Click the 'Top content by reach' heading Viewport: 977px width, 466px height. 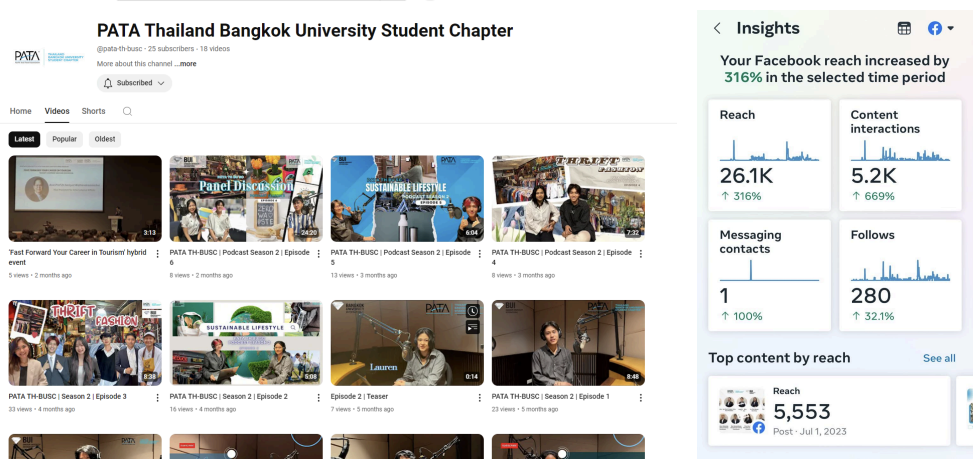coord(779,358)
